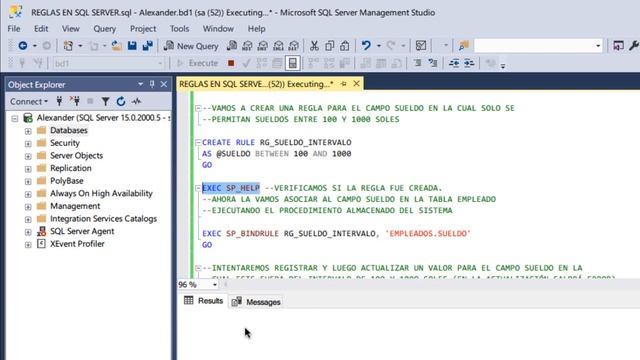The width and height of the screenshot is (640, 360).
Task: Switch to the Results tab
Action: [204, 301]
